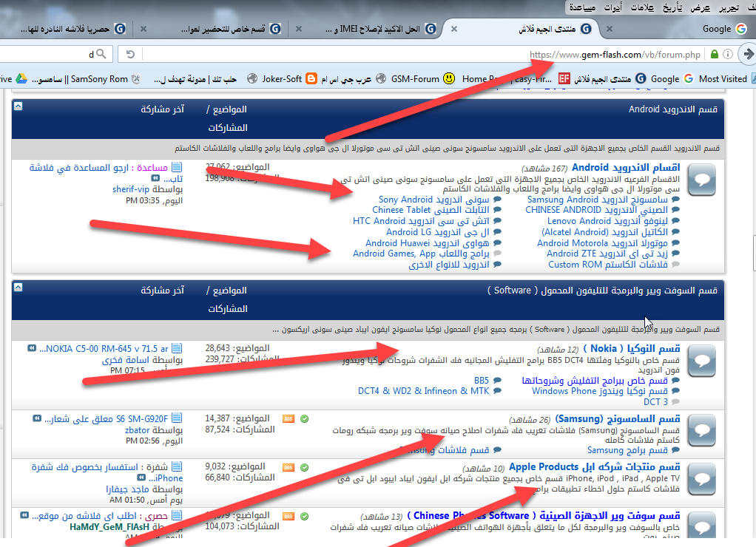Open the علامات (Bookmarks) menu
The image size is (756, 547).
tap(643, 7)
